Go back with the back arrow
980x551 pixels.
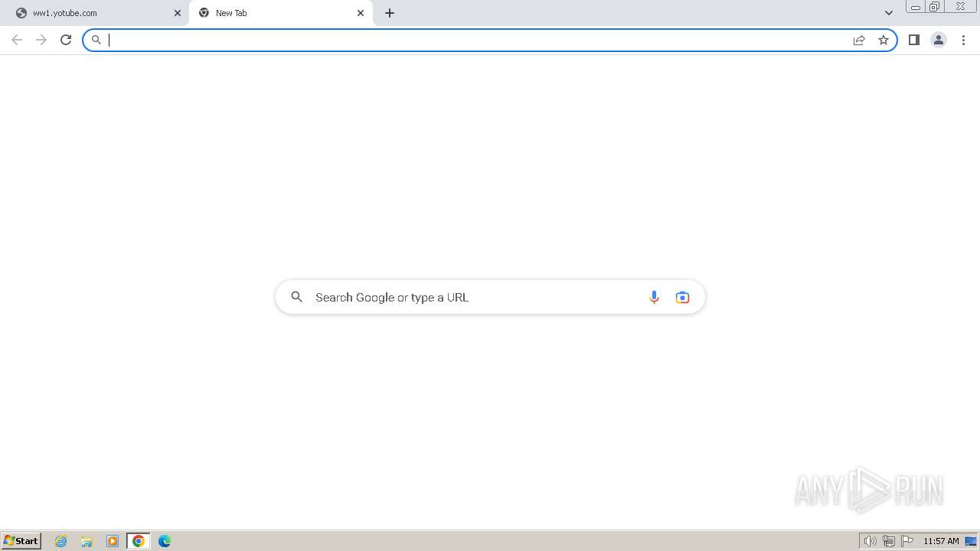[17, 40]
